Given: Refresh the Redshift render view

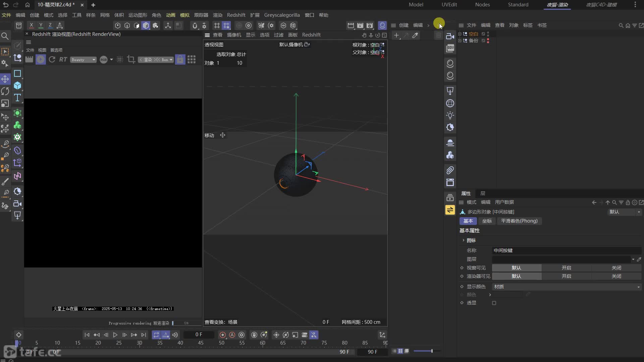Looking at the screenshot, I should [x=52, y=59].
